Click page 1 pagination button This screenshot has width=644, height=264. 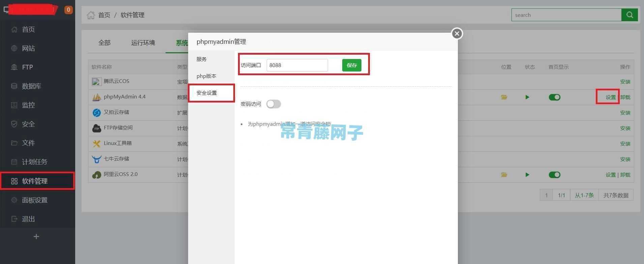pyautogui.click(x=546, y=195)
